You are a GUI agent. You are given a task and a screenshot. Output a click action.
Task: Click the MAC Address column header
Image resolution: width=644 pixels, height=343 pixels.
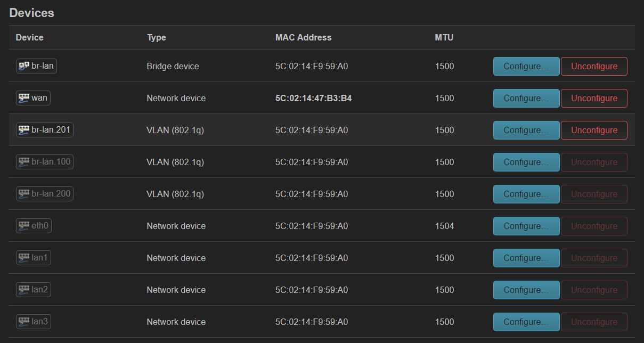click(303, 38)
